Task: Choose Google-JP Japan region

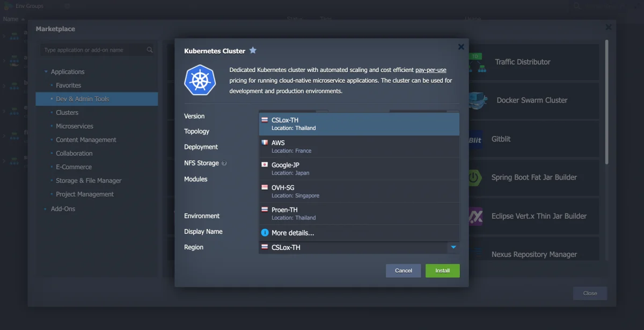Action: tap(359, 169)
